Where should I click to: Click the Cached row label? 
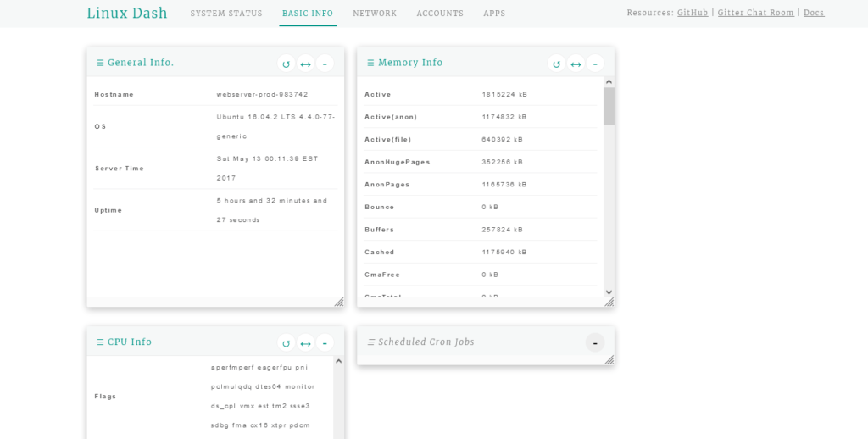(380, 253)
